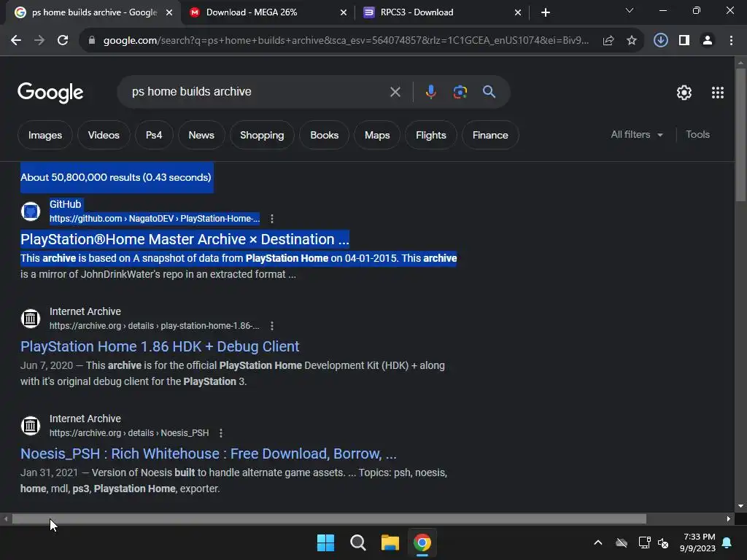The width and height of the screenshot is (747, 560).
Task: Open the Google apps grid
Action: (718, 93)
